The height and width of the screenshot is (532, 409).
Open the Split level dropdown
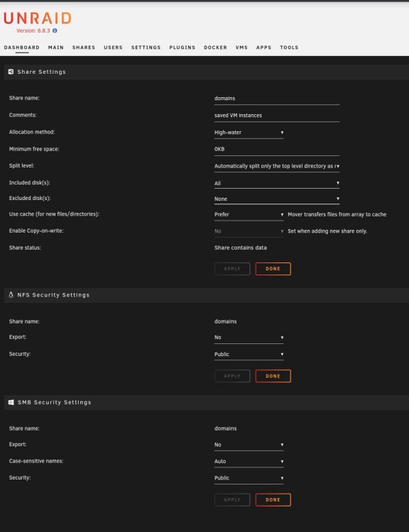pyautogui.click(x=276, y=166)
